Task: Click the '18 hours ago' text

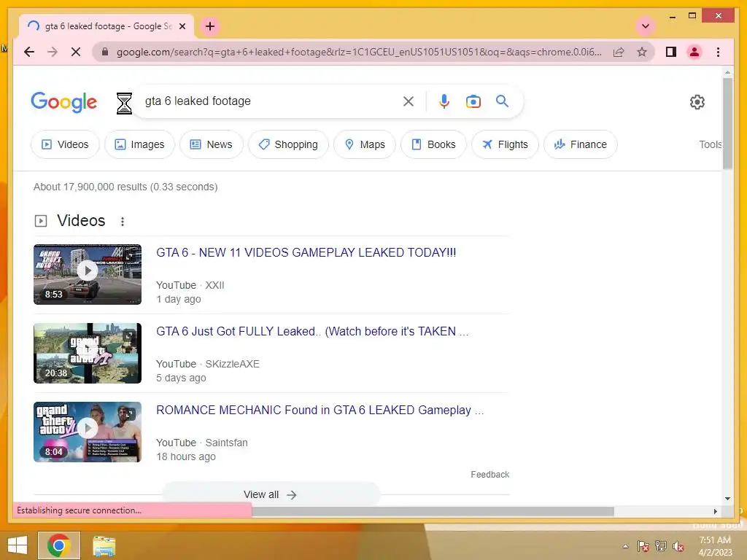Action: [186, 456]
